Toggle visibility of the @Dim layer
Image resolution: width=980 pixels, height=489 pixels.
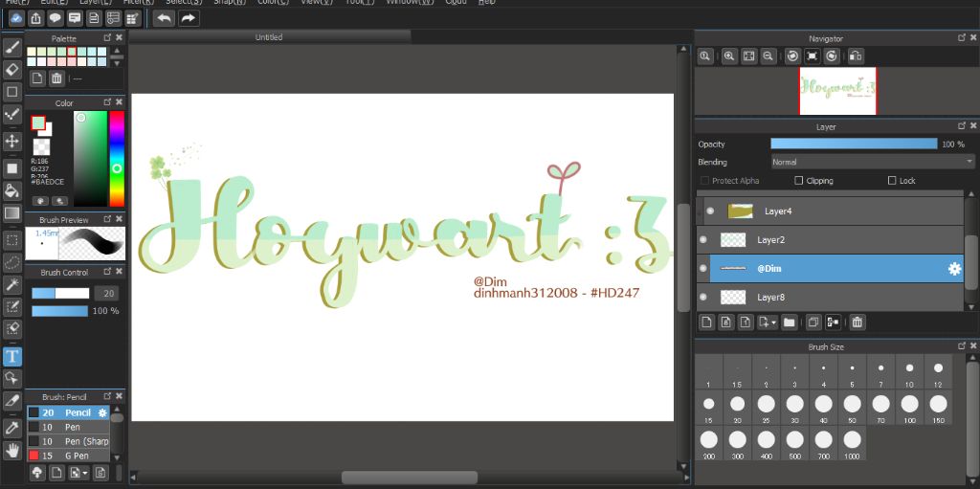[703, 268]
